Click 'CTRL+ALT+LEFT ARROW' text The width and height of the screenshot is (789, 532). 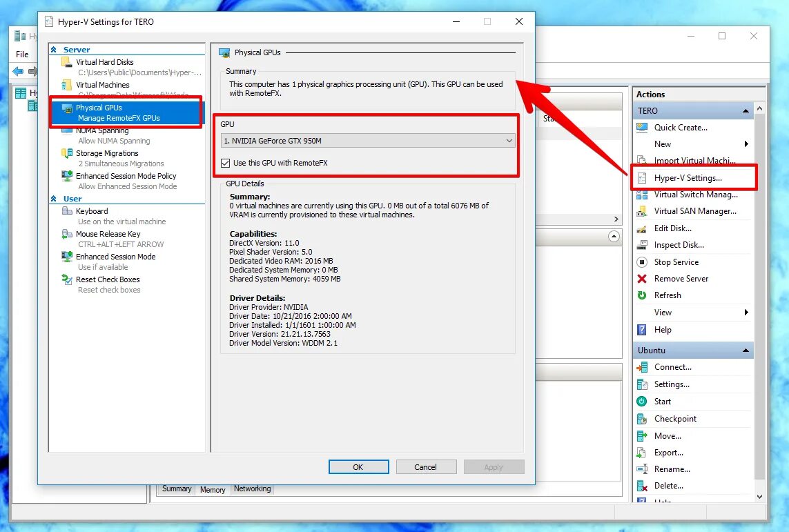(121, 244)
